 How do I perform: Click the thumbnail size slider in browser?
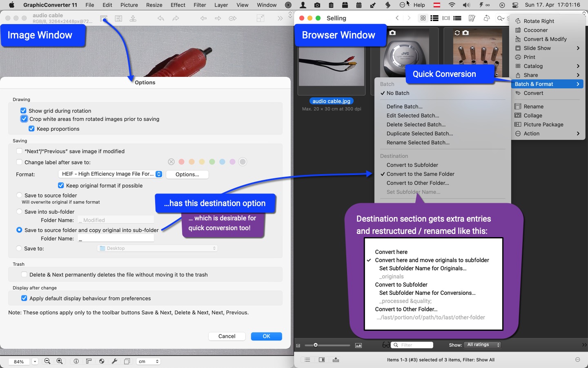click(327, 345)
